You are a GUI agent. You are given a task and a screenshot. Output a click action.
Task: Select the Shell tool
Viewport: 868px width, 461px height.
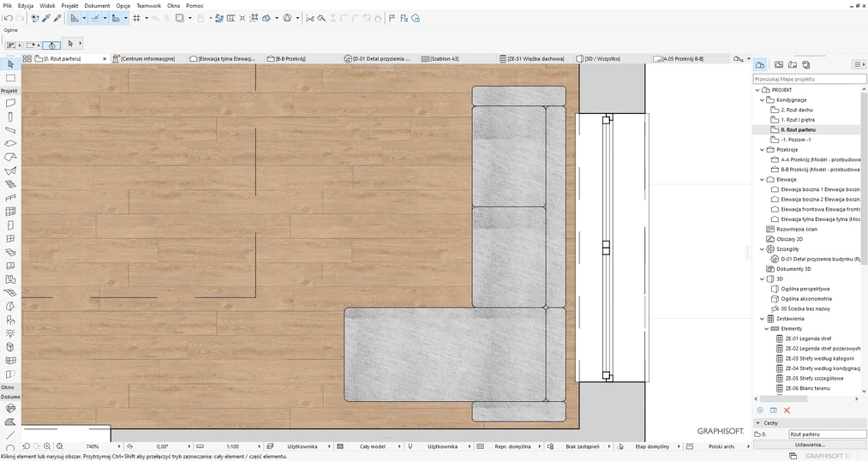tap(10, 171)
